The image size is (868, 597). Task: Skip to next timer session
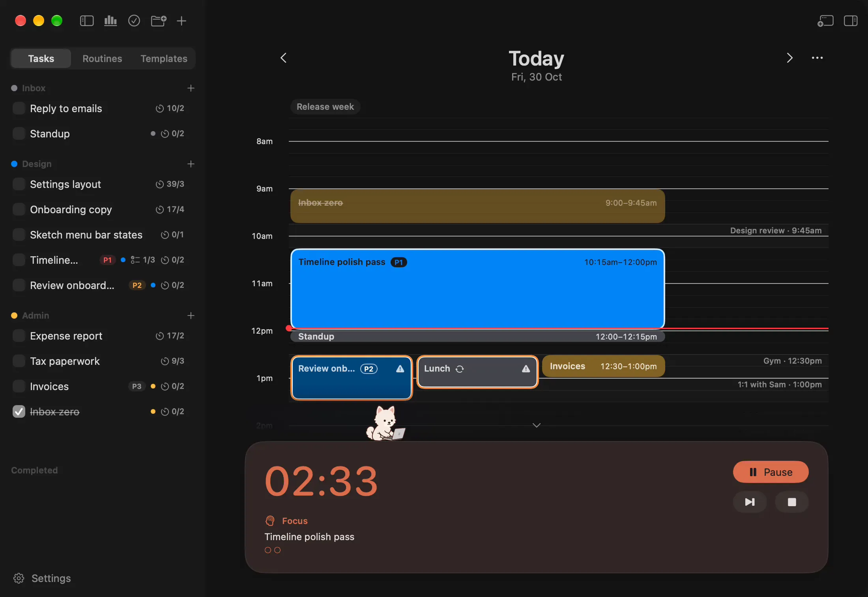click(x=750, y=502)
